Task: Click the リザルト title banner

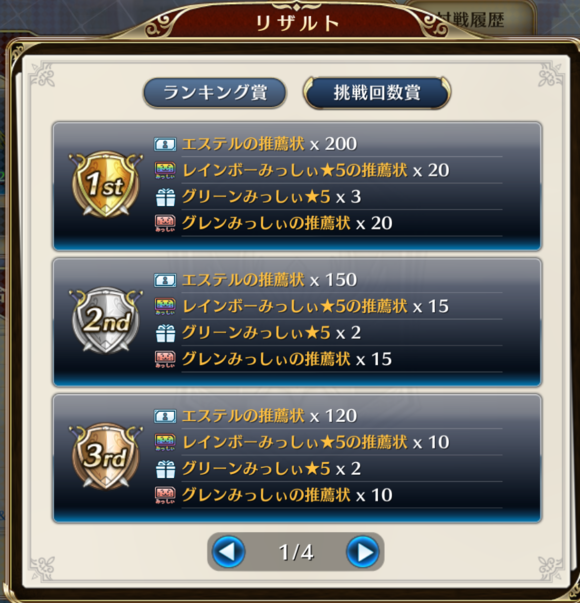Action: (297, 22)
